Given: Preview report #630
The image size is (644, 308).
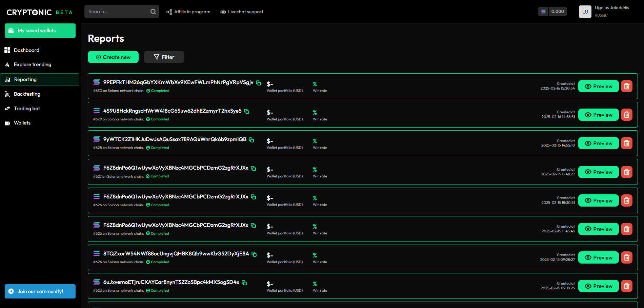Looking at the screenshot, I should point(599,86).
